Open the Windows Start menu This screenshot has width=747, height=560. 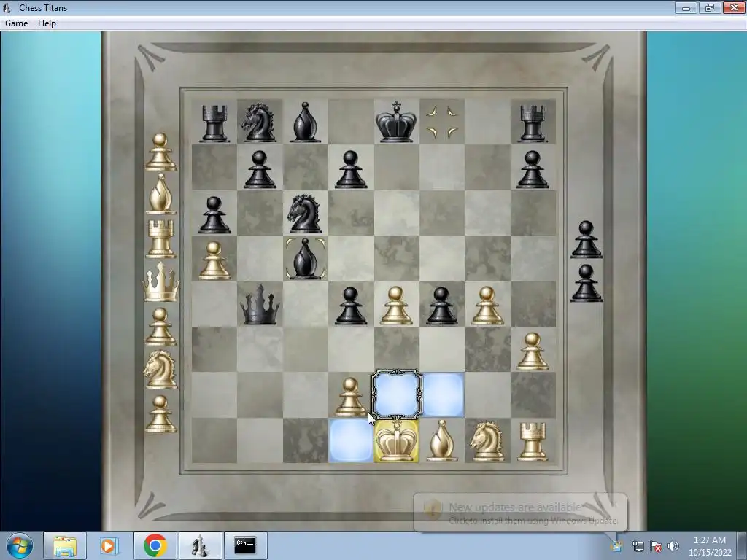pyautogui.click(x=19, y=545)
